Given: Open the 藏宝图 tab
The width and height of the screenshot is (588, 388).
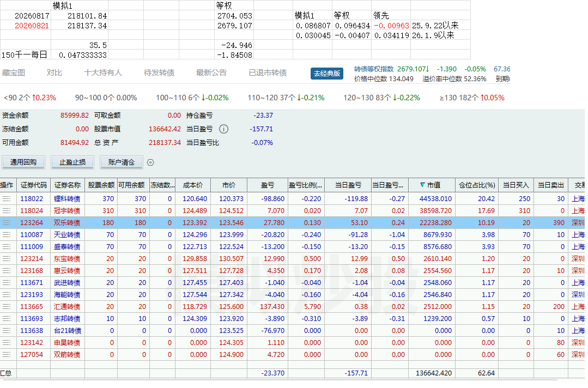Looking at the screenshot, I should 14,72.
